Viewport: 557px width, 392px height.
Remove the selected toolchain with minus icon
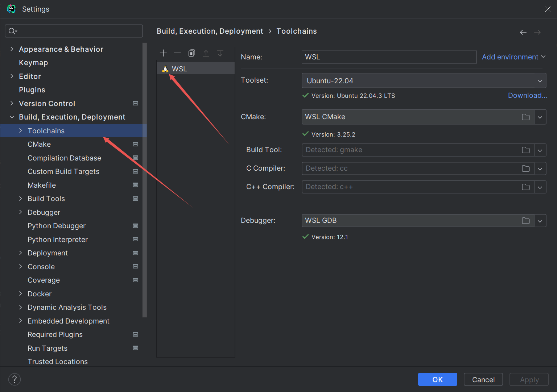177,53
